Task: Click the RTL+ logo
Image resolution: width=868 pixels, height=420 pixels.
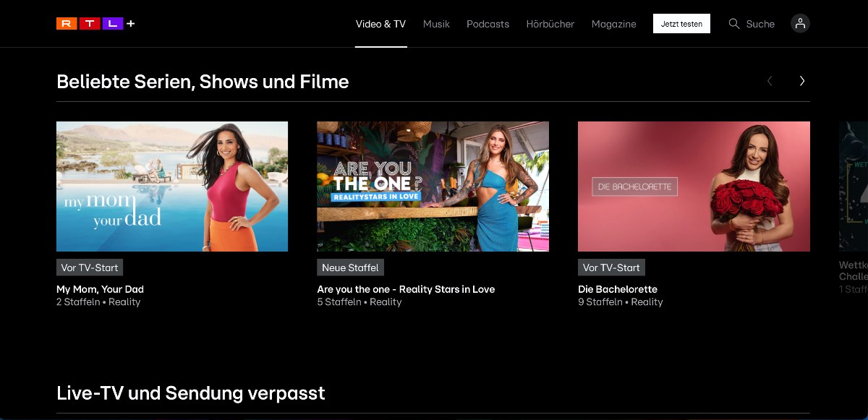Action: [95, 24]
